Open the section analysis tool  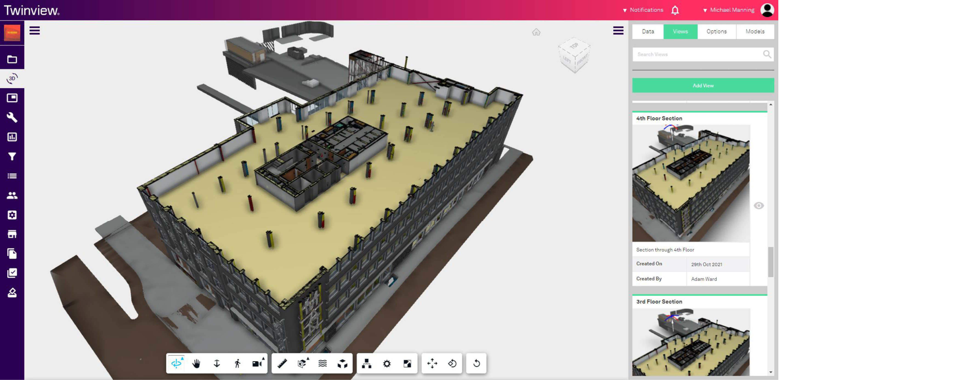pyautogui.click(x=302, y=364)
